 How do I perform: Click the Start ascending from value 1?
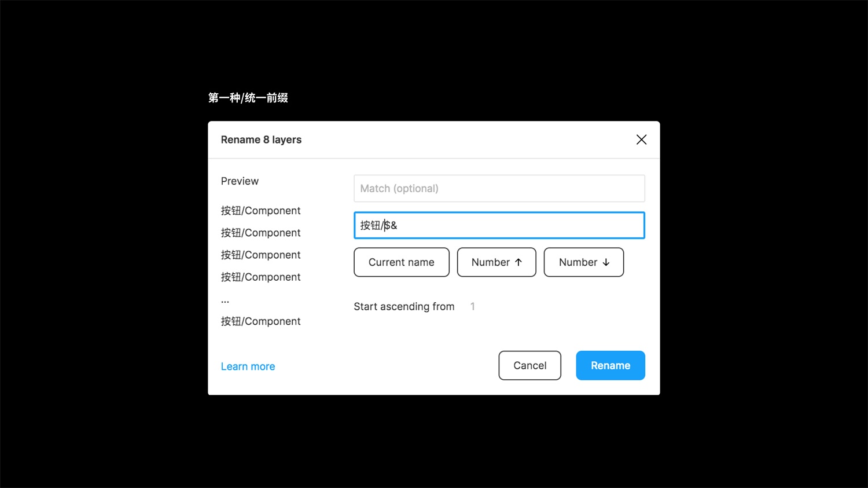[x=472, y=306]
